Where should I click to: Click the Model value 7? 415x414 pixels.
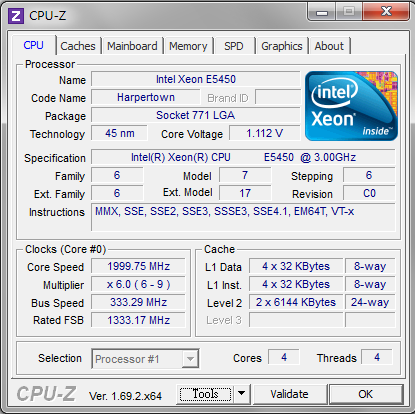click(x=245, y=175)
